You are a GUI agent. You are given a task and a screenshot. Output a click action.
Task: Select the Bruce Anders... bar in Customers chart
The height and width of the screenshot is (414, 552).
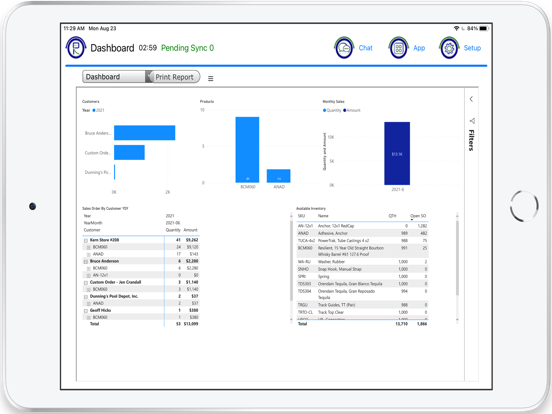(x=144, y=133)
